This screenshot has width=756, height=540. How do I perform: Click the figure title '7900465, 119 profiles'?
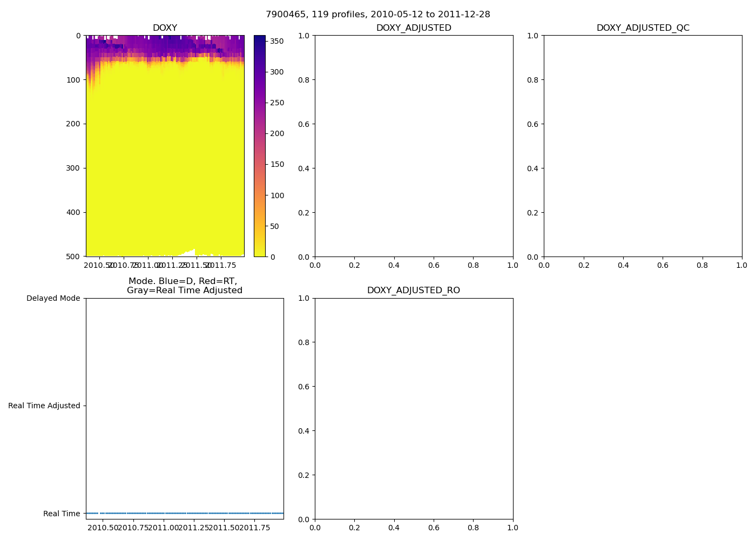377,15
